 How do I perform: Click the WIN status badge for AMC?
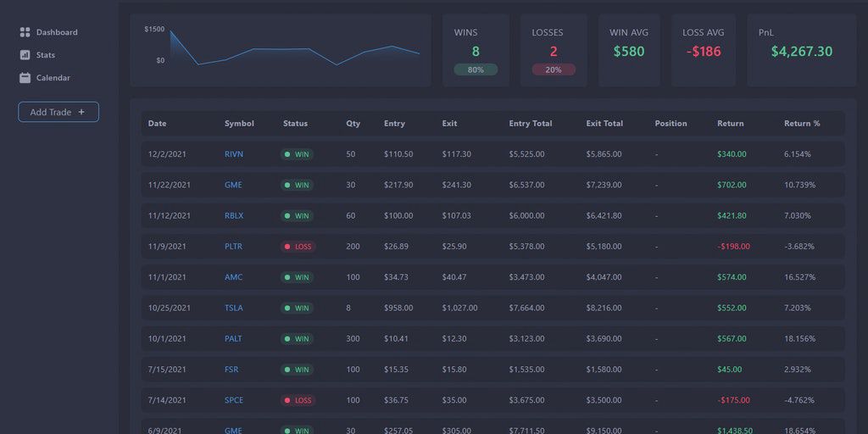[297, 277]
